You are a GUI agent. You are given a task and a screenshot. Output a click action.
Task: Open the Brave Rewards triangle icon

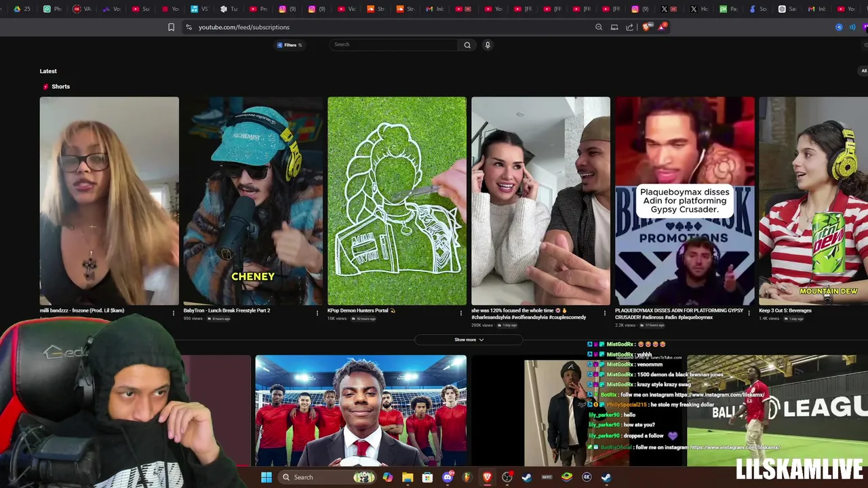click(661, 27)
